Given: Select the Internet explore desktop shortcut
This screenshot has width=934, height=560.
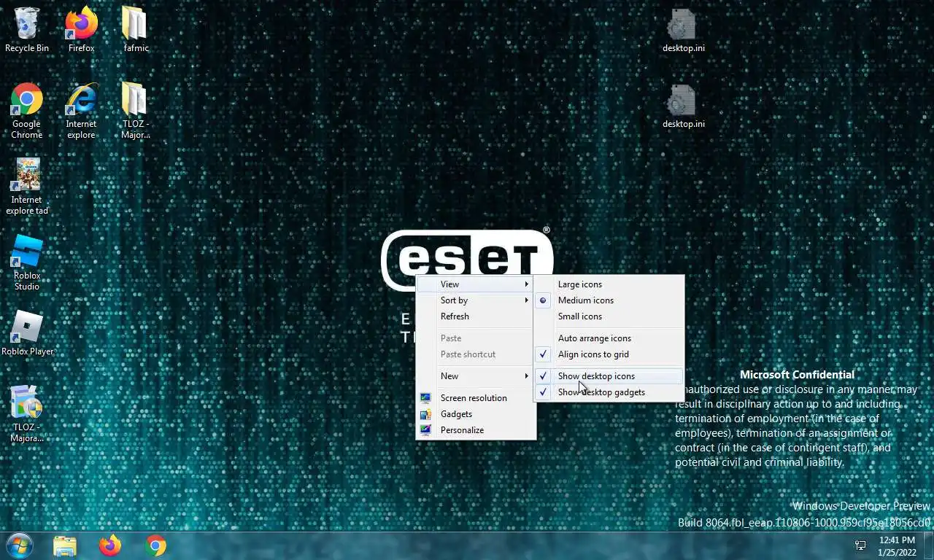Looking at the screenshot, I should 81,111.
